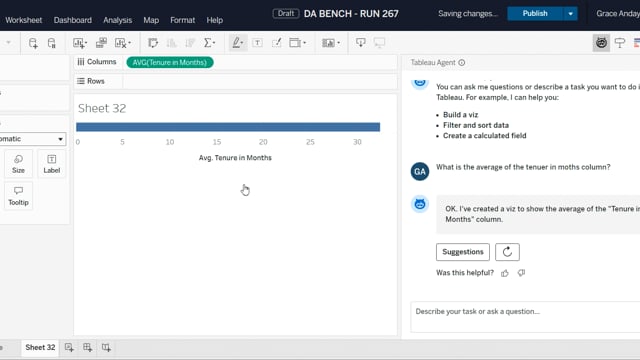This screenshot has height=360, width=640.
Task: Click the New Data Source toolbar icon
Action: 33,43
